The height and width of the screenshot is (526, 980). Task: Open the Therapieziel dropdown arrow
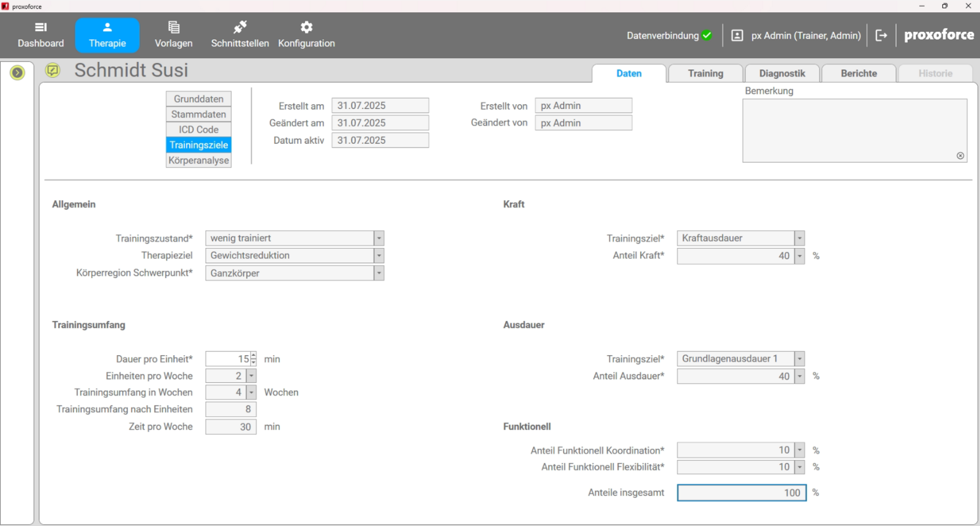coord(379,255)
